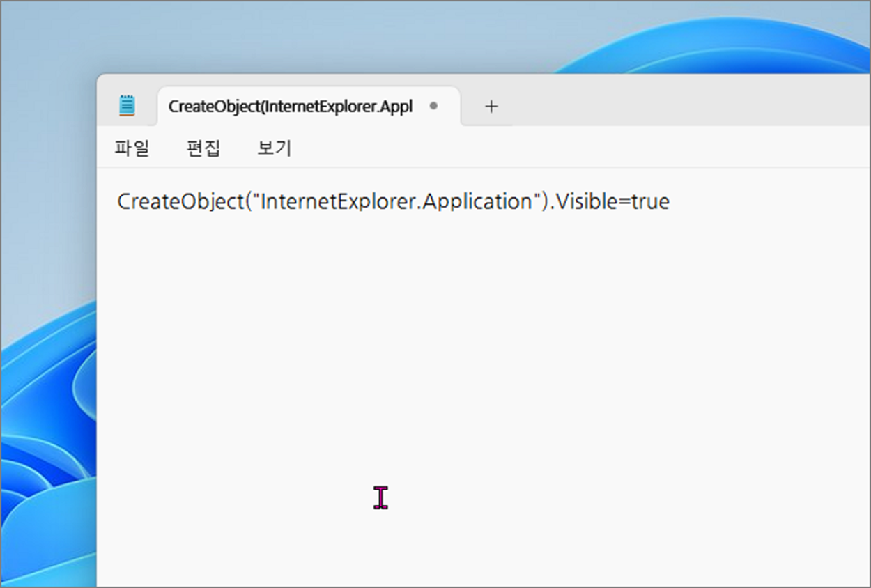The width and height of the screenshot is (871, 588).
Task: Open the 편집 menu
Action: (x=203, y=148)
